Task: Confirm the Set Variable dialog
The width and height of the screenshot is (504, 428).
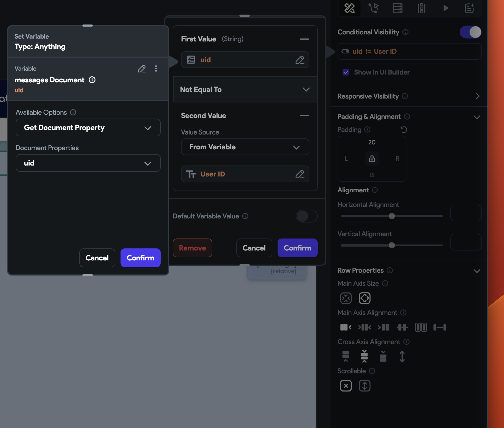Action: tap(140, 258)
